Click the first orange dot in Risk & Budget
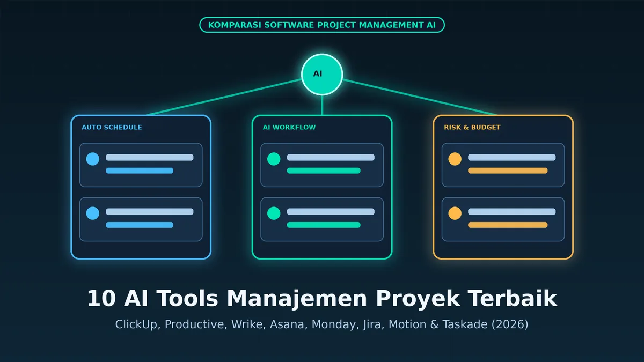Screen dimensions: 644x362 455,159
